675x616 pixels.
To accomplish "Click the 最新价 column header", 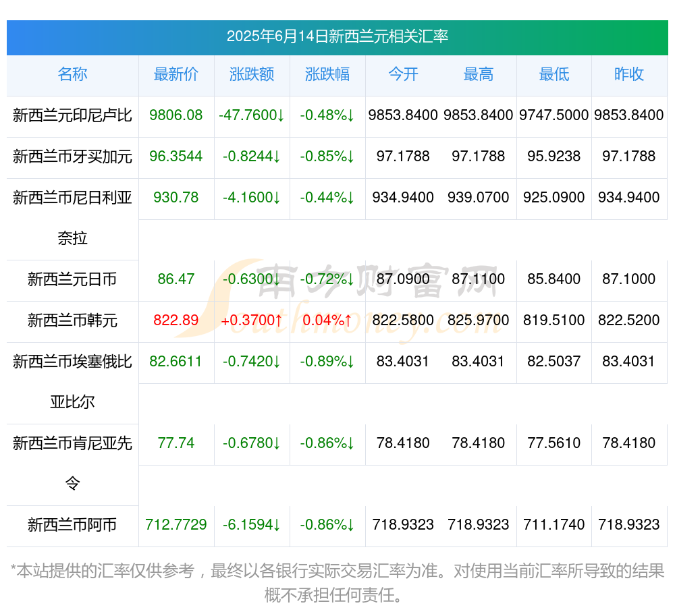I will 176,74.
